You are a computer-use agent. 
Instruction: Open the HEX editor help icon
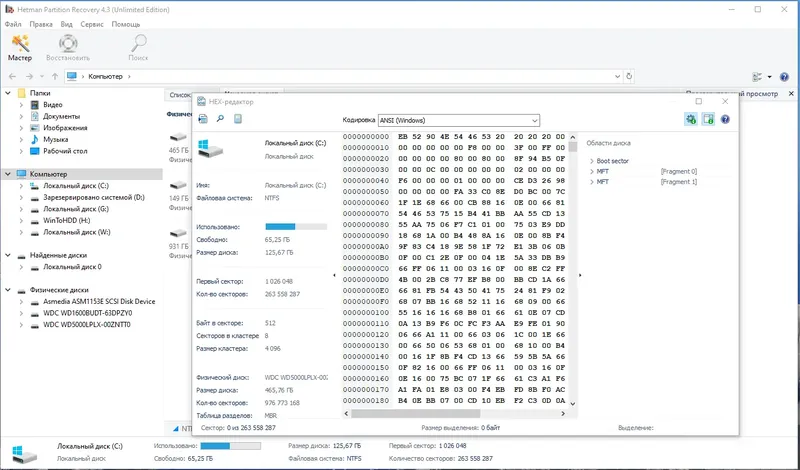pyautogui.click(x=725, y=119)
